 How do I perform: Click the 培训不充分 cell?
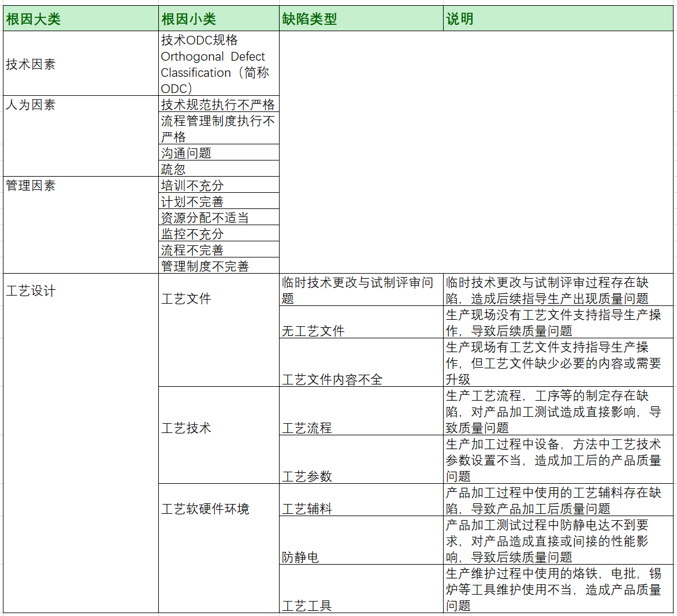point(219,185)
